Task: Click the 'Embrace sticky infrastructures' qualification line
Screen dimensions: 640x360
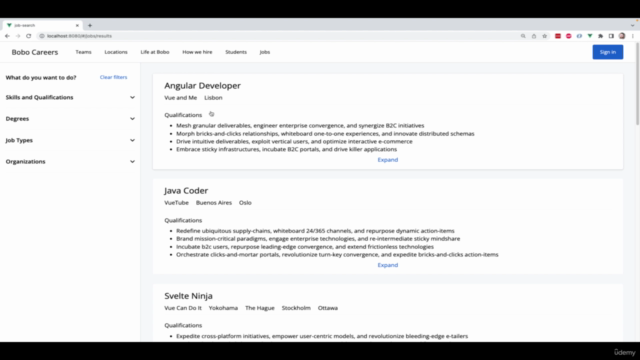Action: [287, 149]
